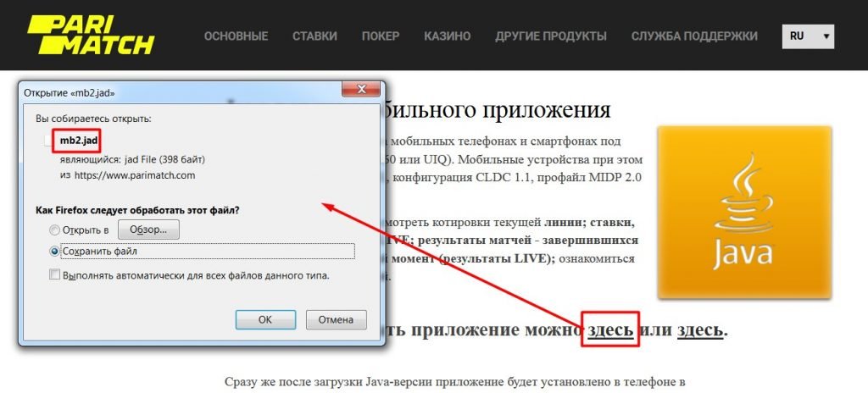Click the Parimatch logo
Image resolution: width=868 pixels, height=393 pixels.
pos(92,35)
